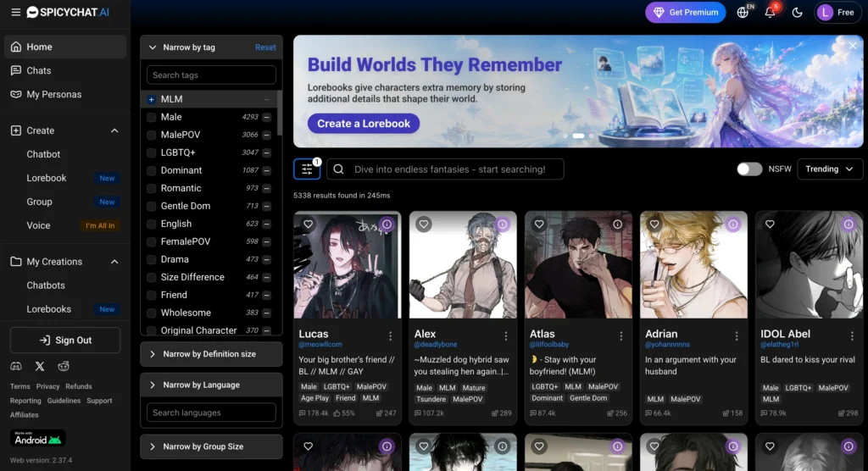Exclude the Male tag minus button
Screen dimensions: 868x471
click(267, 118)
